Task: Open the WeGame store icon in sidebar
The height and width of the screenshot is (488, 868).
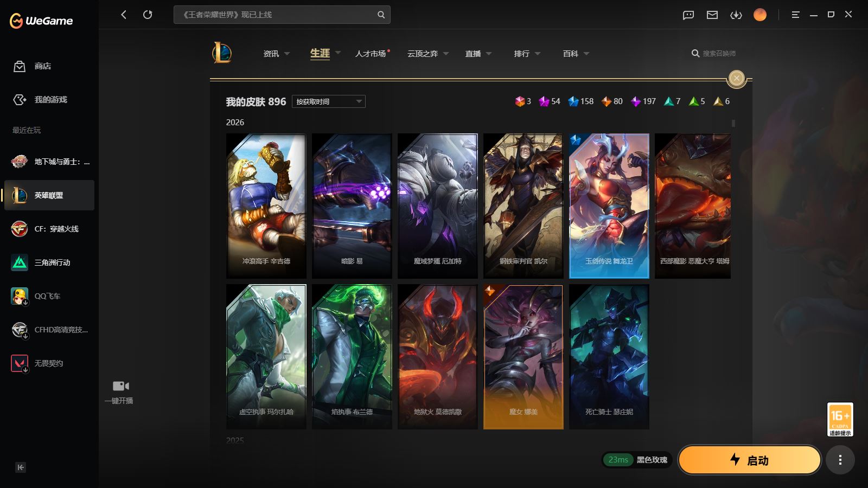Action: pyautogui.click(x=20, y=66)
